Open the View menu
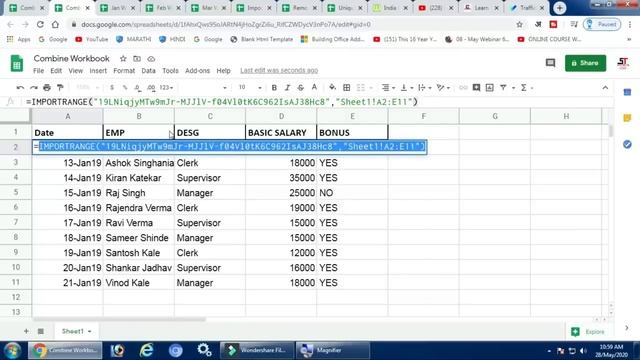Viewport: 640px width, 360px height. 76,71
